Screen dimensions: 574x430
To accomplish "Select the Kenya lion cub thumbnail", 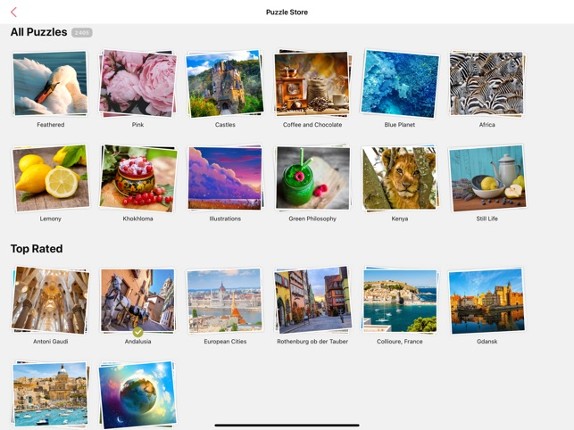I will click(x=400, y=178).
